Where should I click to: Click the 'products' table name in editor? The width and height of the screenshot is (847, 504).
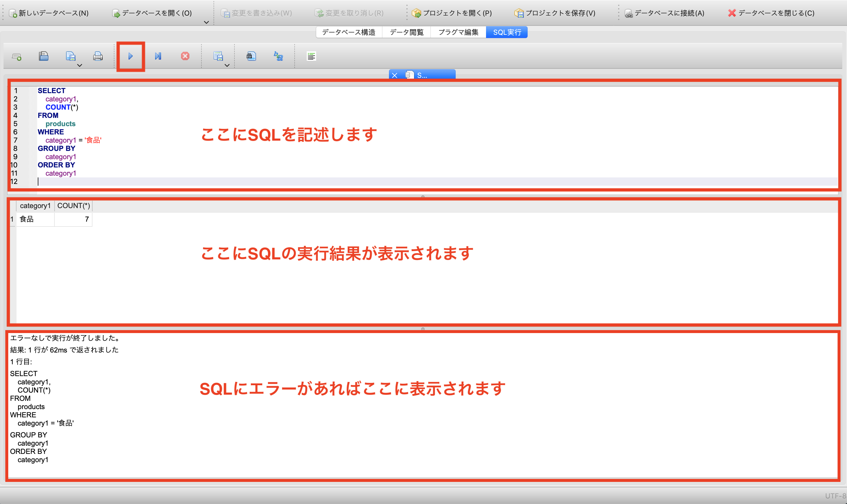(x=60, y=124)
